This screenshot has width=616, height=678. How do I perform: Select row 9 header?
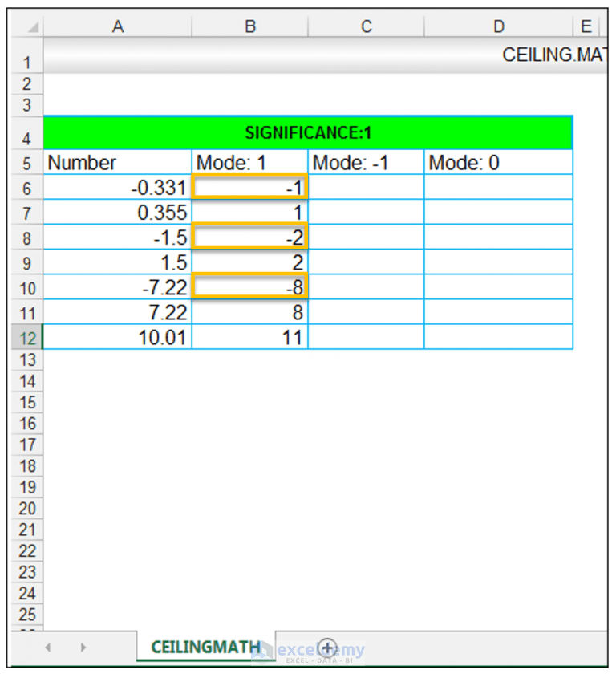coord(26,262)
